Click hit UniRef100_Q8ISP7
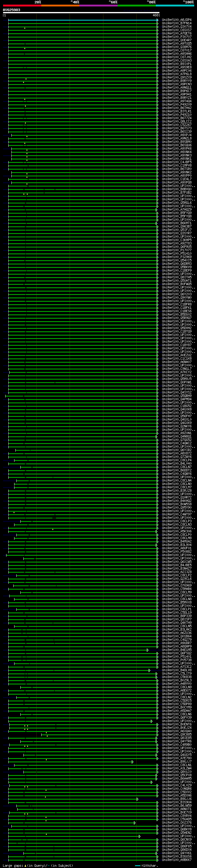Screen dimensions: 197x868 (176, 619)
